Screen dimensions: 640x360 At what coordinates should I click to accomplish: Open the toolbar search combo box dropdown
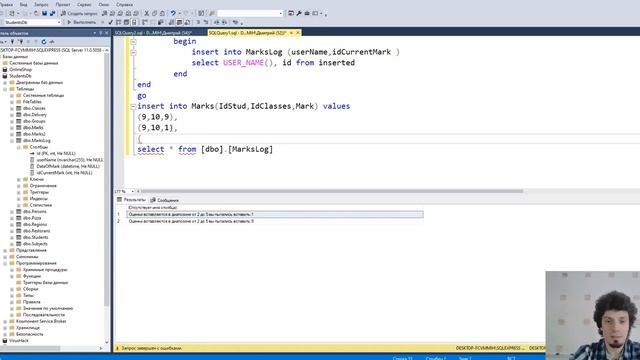tap(281, 13)
